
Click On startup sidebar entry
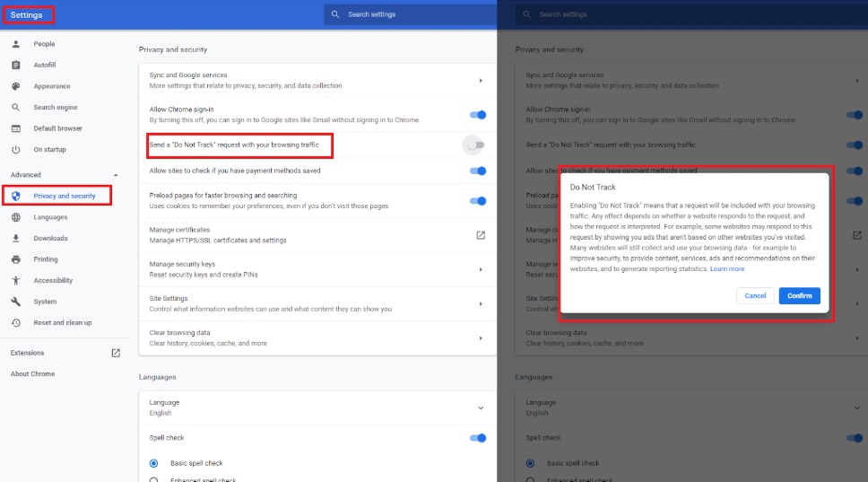click(50, 150)
